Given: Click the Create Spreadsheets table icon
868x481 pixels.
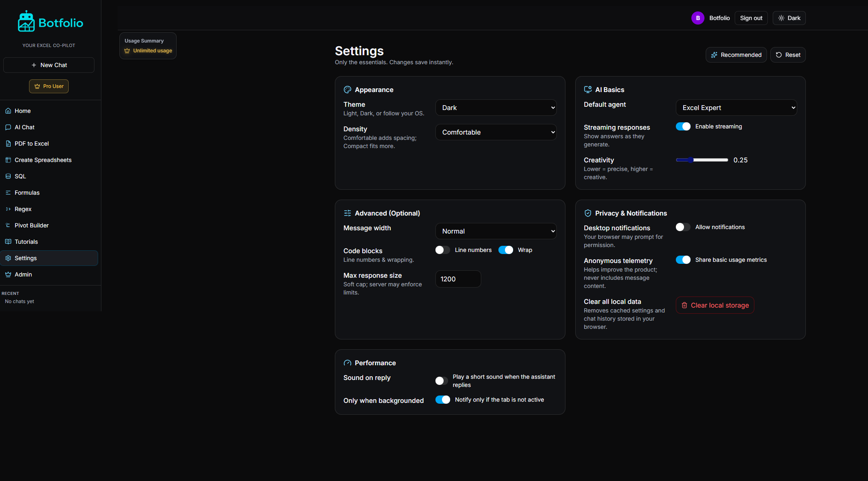Looking at the screenshot, I should 8,160.
